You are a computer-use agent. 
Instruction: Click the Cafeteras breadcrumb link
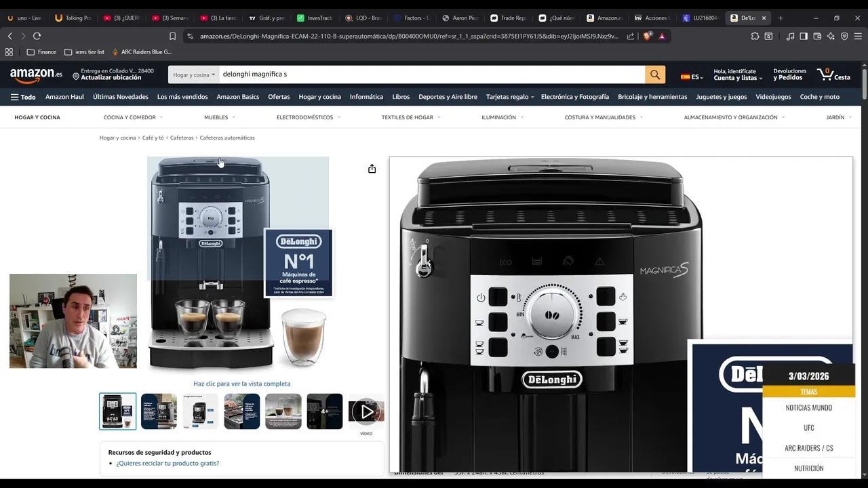pyautogui.click(x=182, y=138)
